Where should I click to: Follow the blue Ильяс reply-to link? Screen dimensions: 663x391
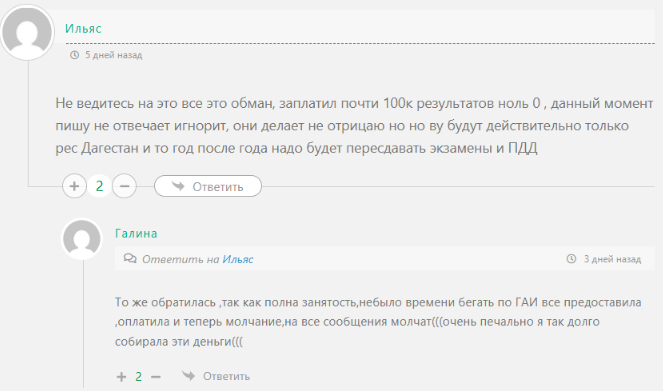238,259
